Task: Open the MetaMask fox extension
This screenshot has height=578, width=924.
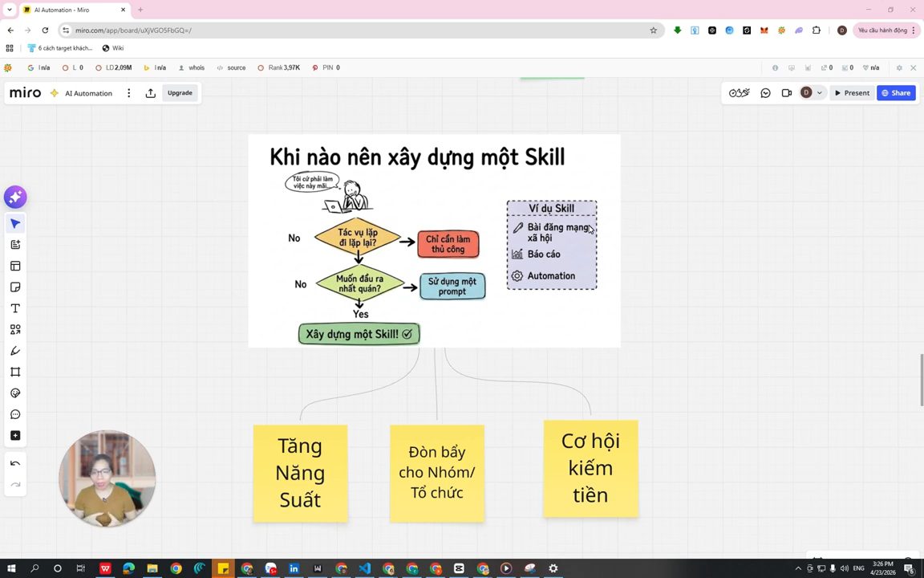Action: pos(764,30)
